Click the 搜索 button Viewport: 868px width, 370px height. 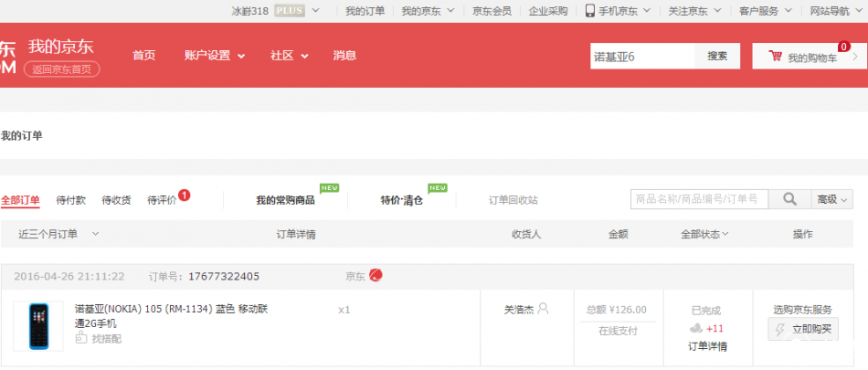717,56
